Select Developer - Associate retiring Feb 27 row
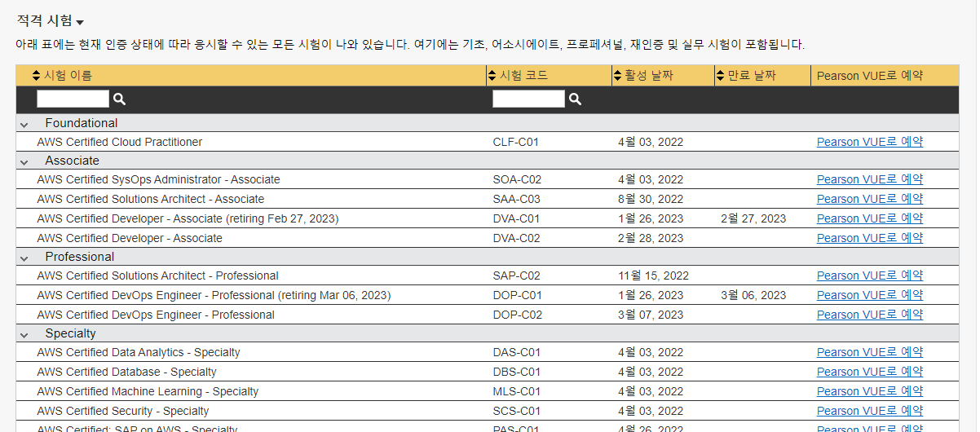980x432 pixels. pos(188,218)
